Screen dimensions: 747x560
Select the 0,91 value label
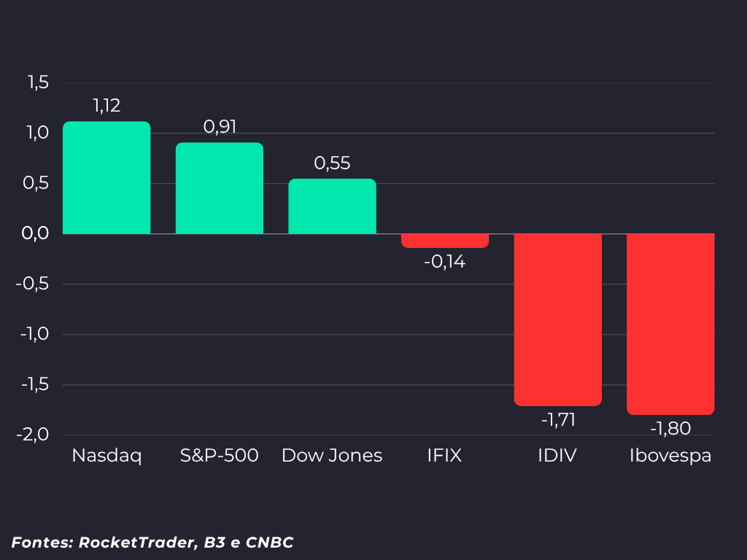[220, 127]
